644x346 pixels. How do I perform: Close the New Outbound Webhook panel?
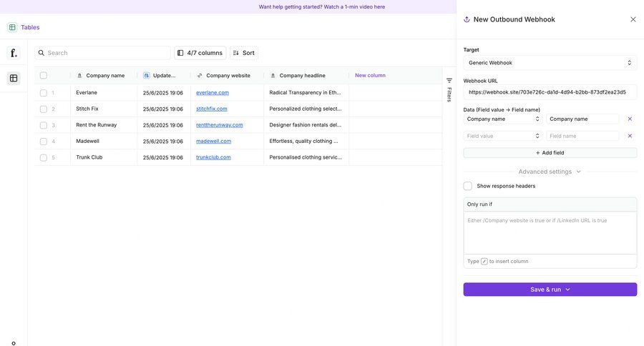[x=633, y=19]
